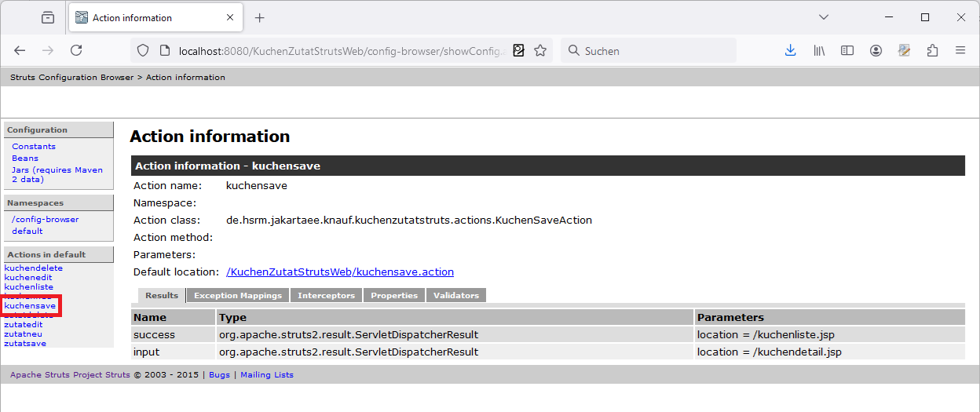Click the KuchenSaveAction class name text
980x412 pixels.
(x=409, y=221)
